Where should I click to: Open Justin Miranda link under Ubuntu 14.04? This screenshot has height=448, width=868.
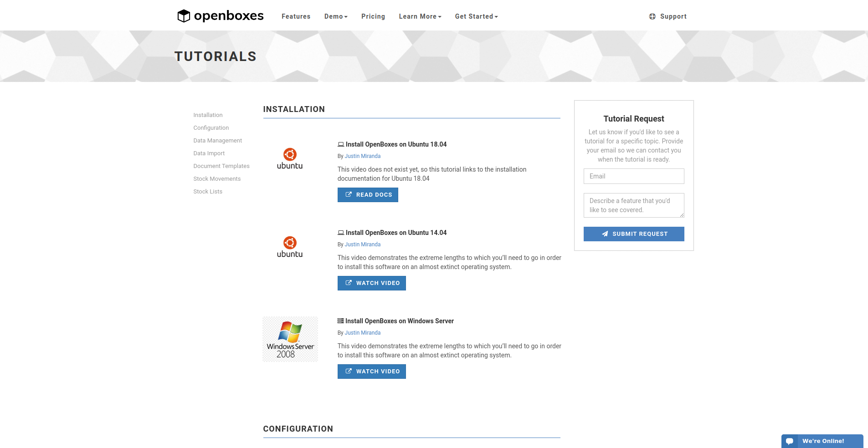pos(363,244)
